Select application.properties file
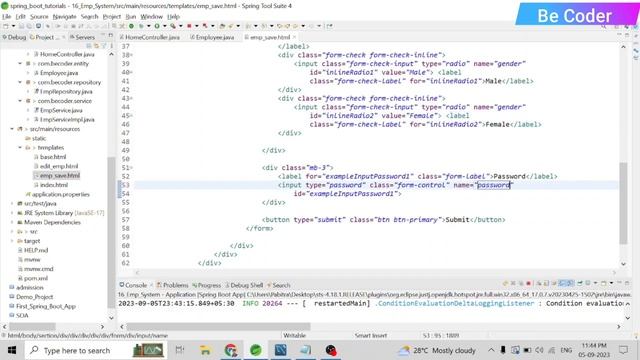Viewport: 640px width, 360px height. click(x=60, y=194)
